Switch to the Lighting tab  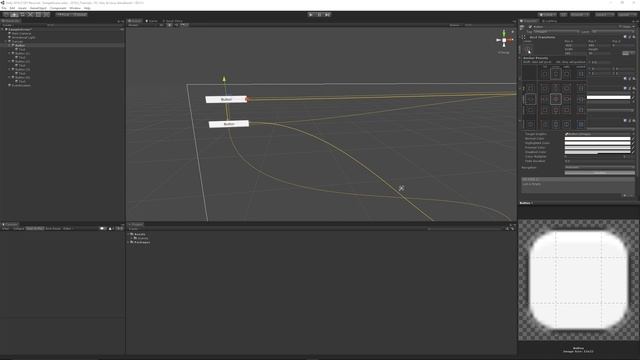point(549,21)
